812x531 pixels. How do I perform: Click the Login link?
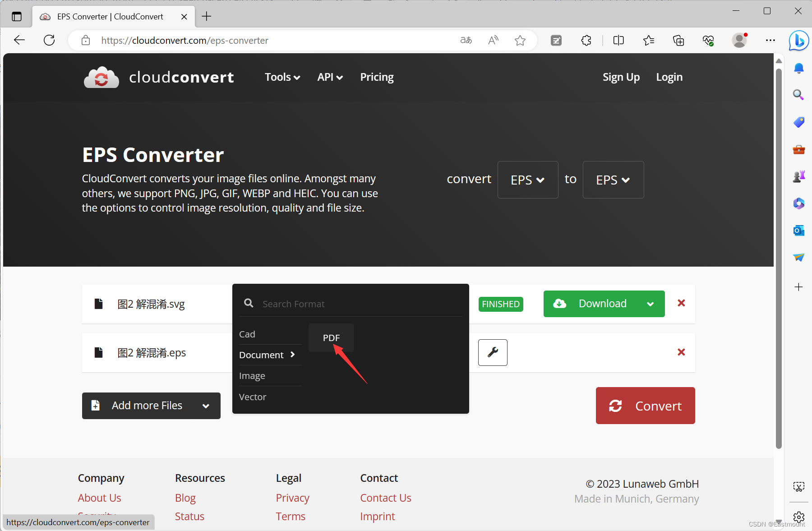tap(669, 77)
